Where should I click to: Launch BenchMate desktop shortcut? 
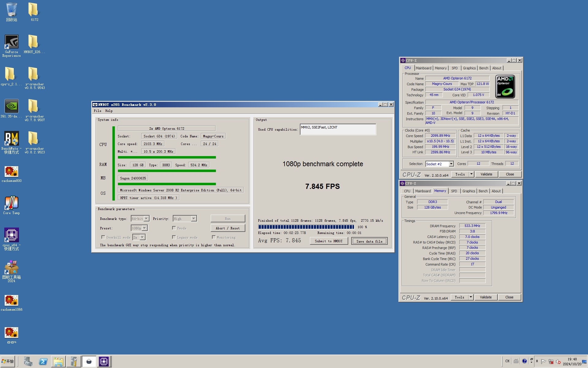point(12,143)
